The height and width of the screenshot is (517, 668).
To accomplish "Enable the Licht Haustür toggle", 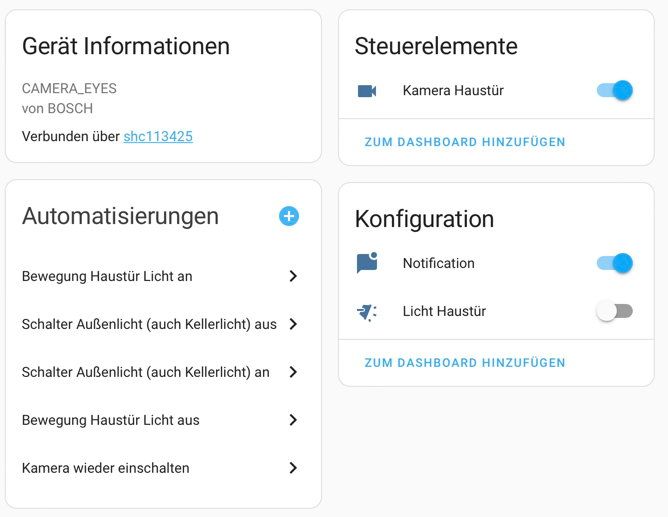I will [615, 312].
